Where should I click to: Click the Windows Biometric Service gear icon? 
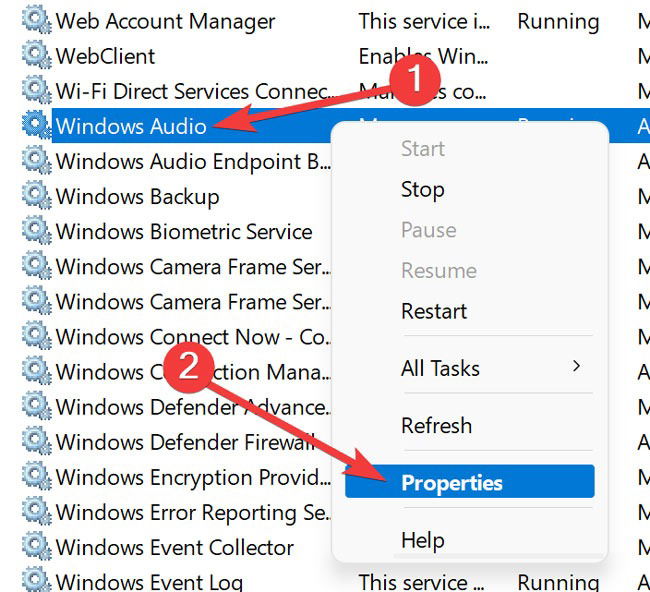(36, 230)
